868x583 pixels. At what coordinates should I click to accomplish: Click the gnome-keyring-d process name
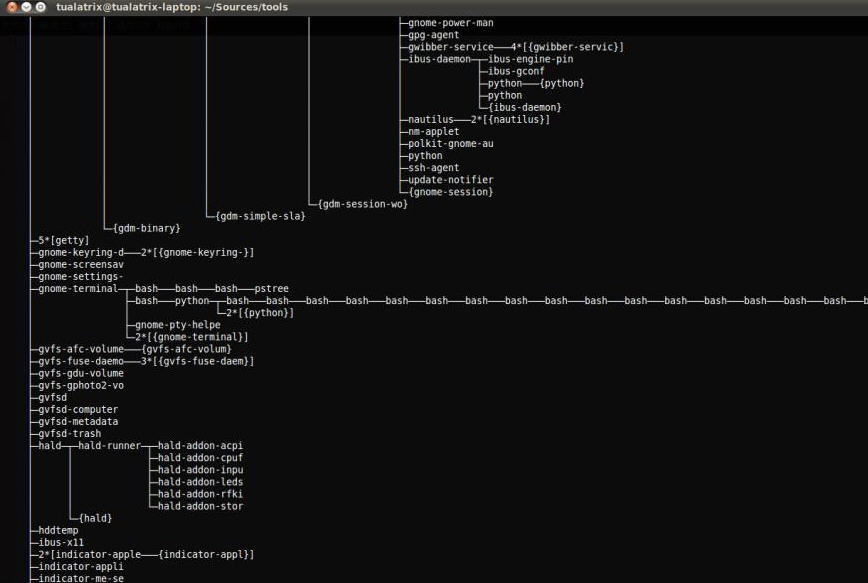coord(81,253)
